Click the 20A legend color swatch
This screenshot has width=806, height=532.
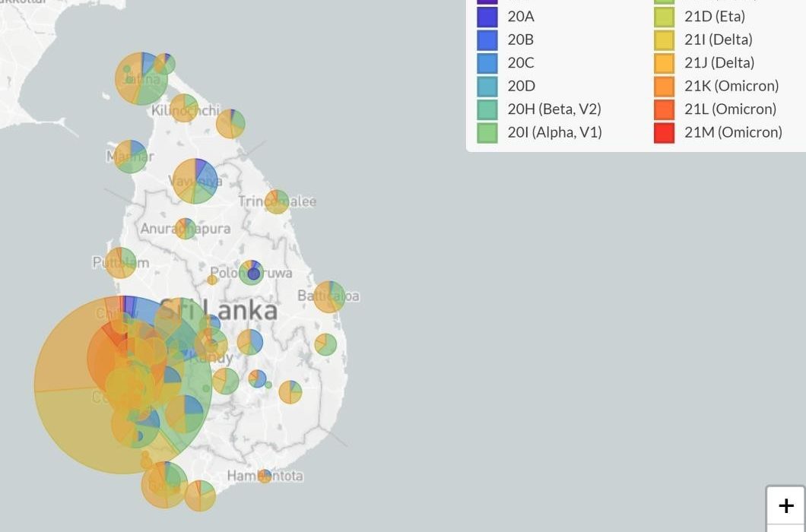[x=487, y=16]
